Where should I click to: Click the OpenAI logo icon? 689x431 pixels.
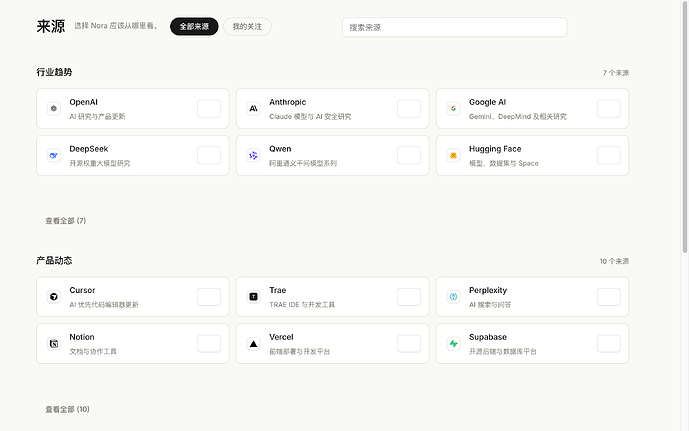pyautogui.click(x=54, y=109)
